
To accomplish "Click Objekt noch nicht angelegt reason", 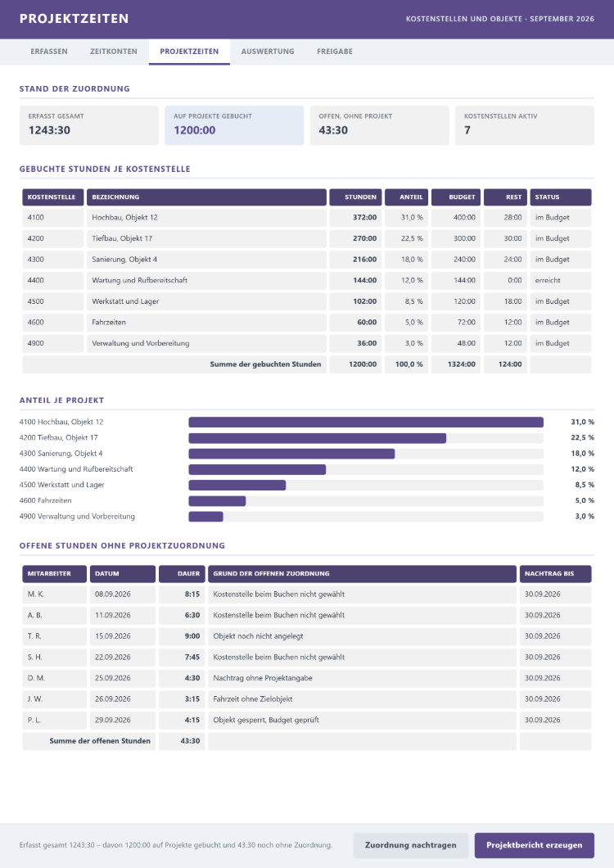I will pos(362,636).
